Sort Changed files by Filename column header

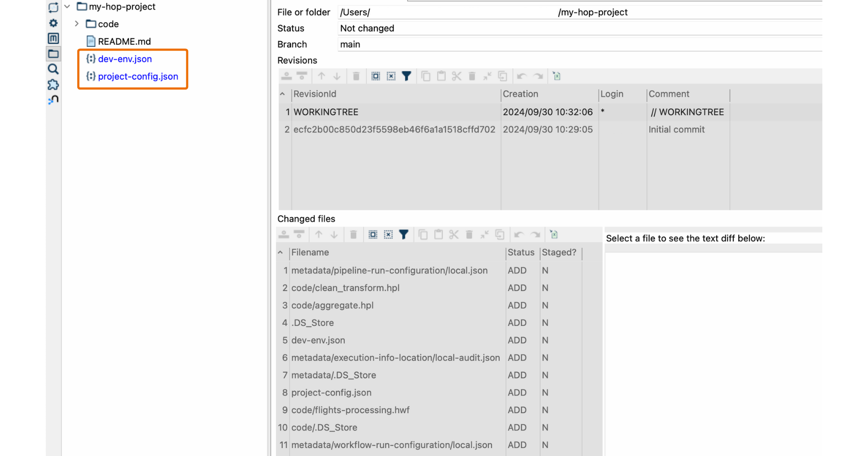pos(310,252)
